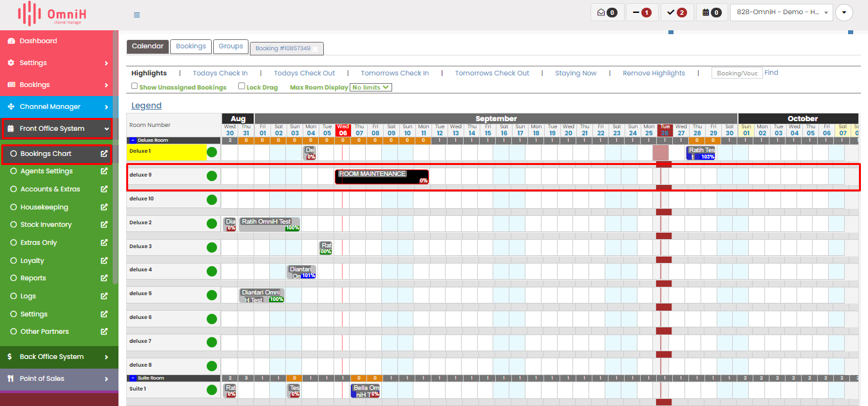868x406 pixels.
Task: Open Ratih OmniH Test booking on Deluxe 2
Action: point(270,224)
